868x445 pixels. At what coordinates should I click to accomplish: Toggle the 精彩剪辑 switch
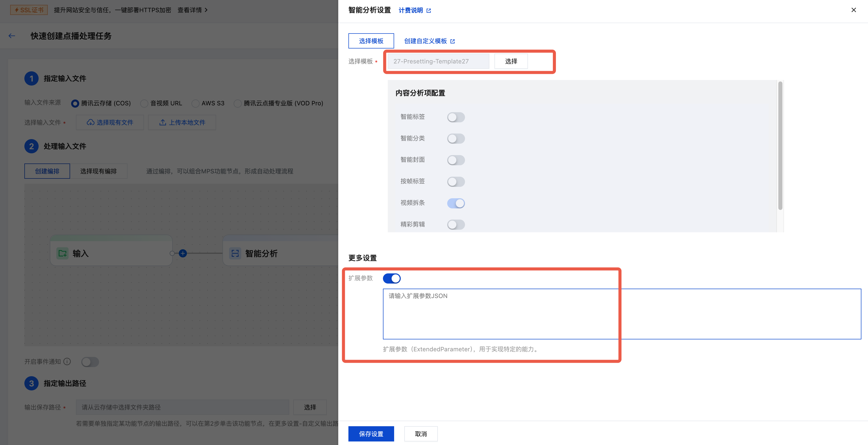pyautogui.click(x=456, y=224)
